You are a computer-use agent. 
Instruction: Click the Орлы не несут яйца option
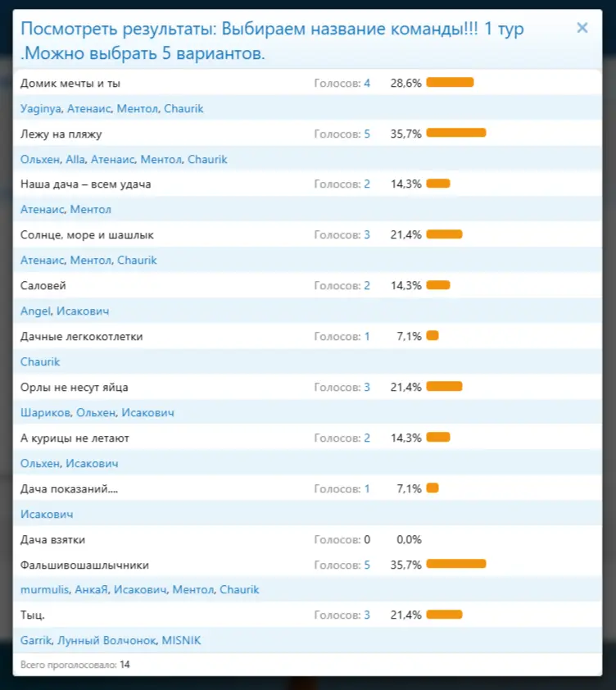[74, 388]
